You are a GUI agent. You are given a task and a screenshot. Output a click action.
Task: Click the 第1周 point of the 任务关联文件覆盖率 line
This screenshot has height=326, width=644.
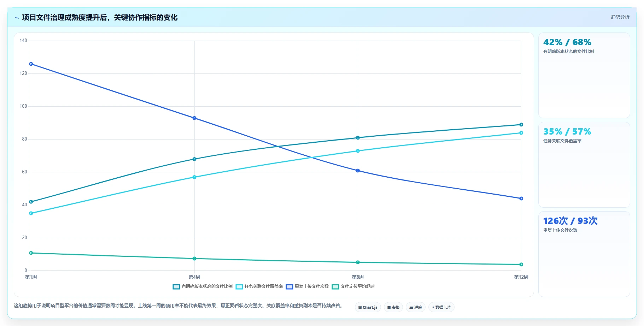click(31, 213)
